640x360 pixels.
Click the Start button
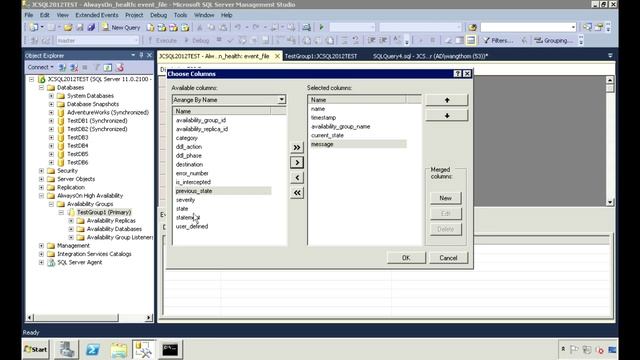coord(36,350)
